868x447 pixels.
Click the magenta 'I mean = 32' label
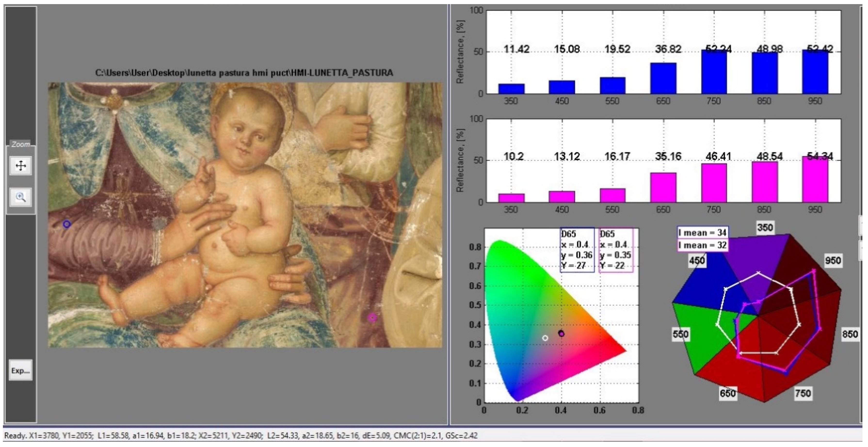[x=703, y=245]
